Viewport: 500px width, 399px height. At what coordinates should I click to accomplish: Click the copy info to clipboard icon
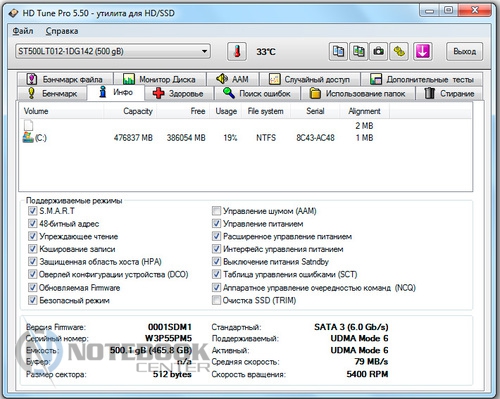[x=338, y=51]
